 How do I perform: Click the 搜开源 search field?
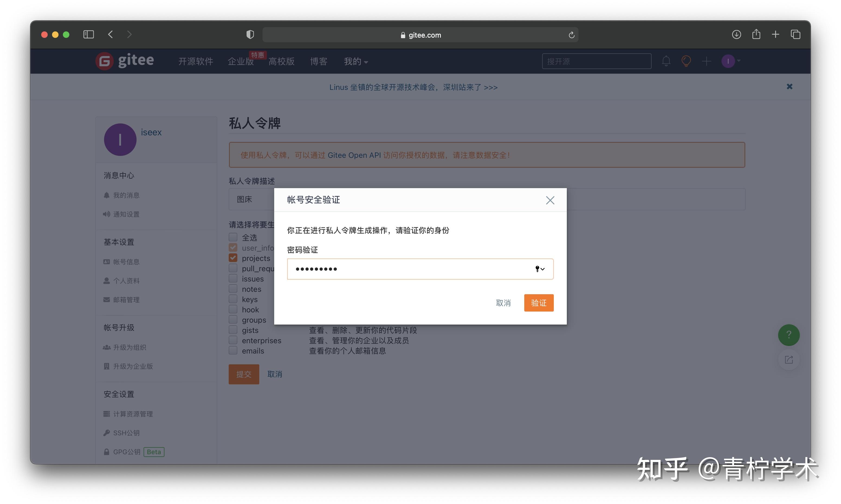[x=596, y=61]
